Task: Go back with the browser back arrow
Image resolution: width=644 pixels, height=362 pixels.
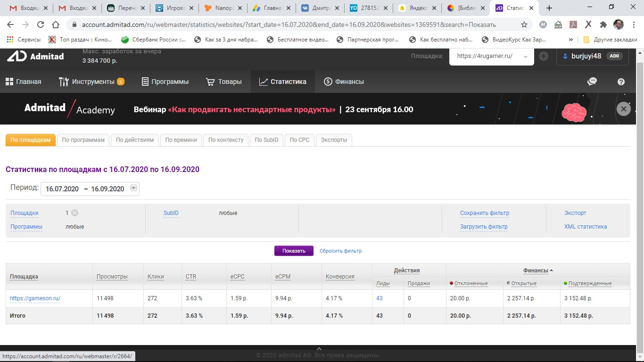Action: pos(10,25)
